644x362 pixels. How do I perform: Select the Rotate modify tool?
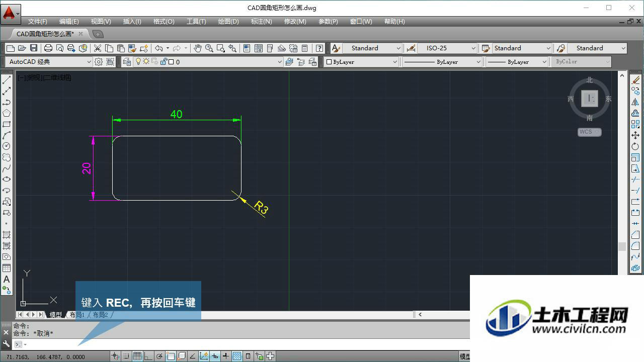tap(635, 146)
